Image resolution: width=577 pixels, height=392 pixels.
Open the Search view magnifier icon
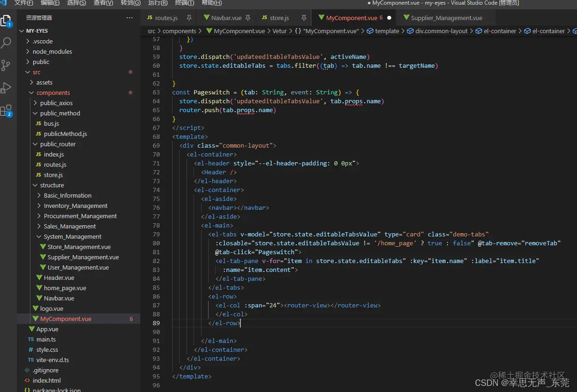pyautogui.click(x=7, y=43)
